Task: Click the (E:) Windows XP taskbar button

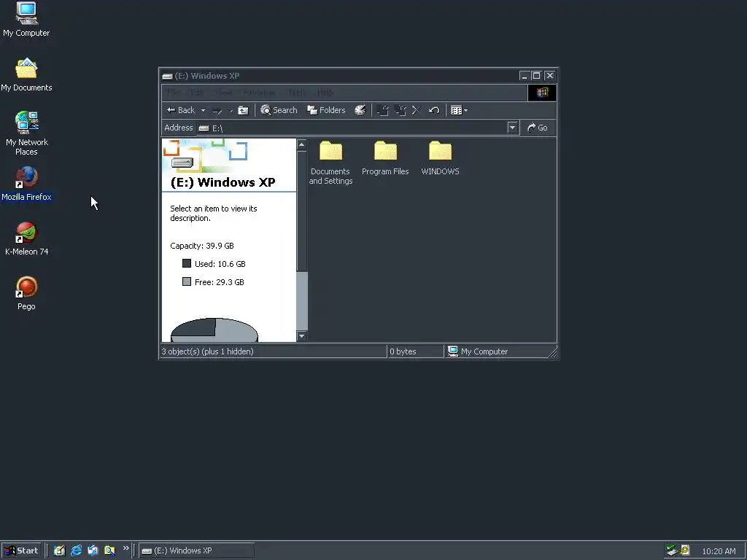Action: 197,551
